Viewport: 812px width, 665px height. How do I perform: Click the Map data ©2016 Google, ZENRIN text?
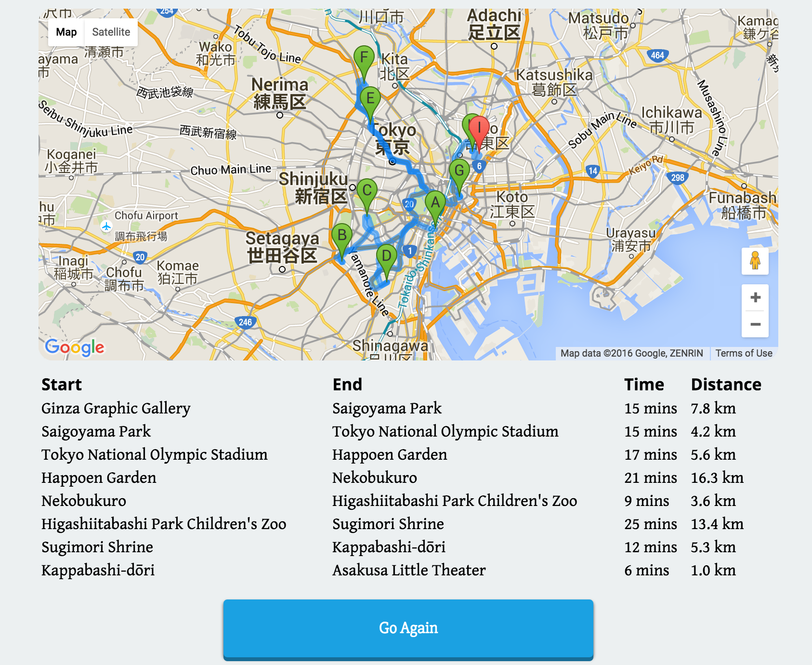(x=631, y=353)
